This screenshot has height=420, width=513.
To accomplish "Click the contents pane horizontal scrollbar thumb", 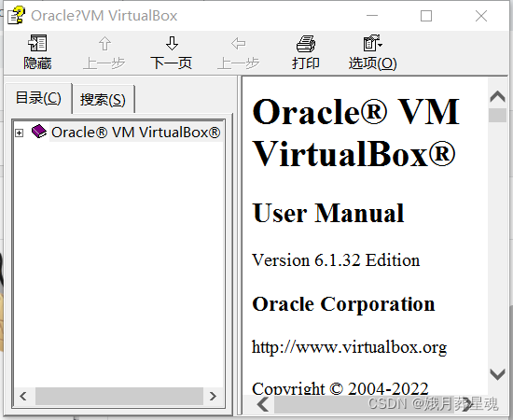I will pos(119,396).
